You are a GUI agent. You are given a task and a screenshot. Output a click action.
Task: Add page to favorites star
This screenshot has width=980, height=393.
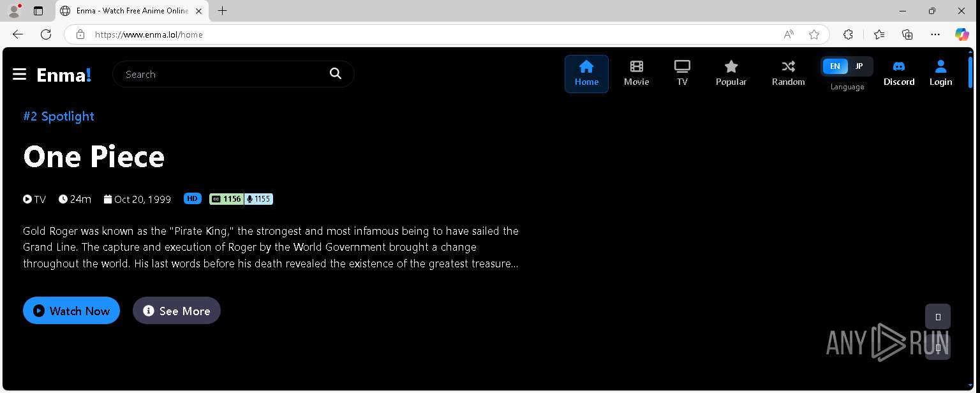coord(814,34)
